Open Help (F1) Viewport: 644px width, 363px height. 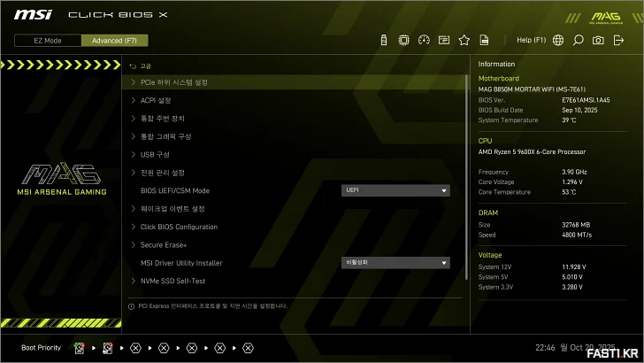tap(531, 41)
